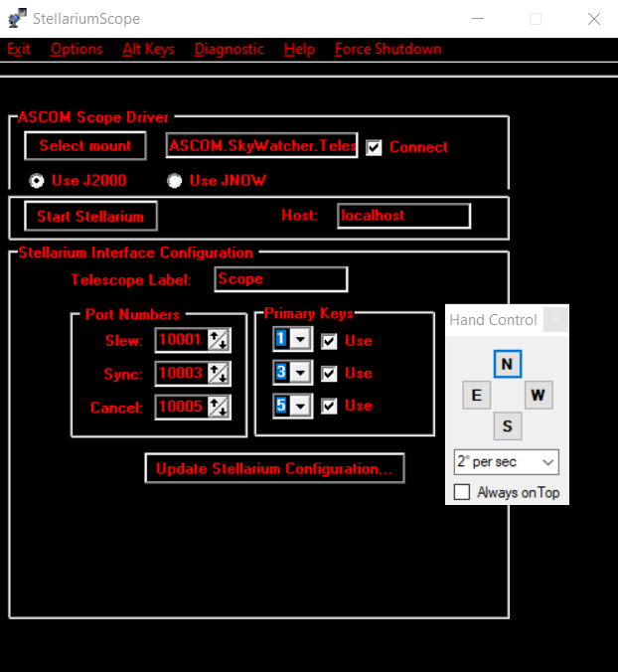Click the Cancel port spinner arrows
Viewport: 618px width, 672px height.
[x=219, y=407]
